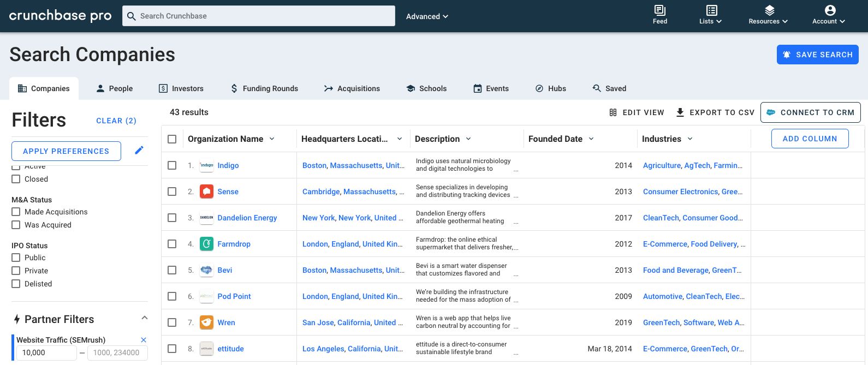Click the Account profile icon
Screen dimensions: 868x365
[830, 10]
